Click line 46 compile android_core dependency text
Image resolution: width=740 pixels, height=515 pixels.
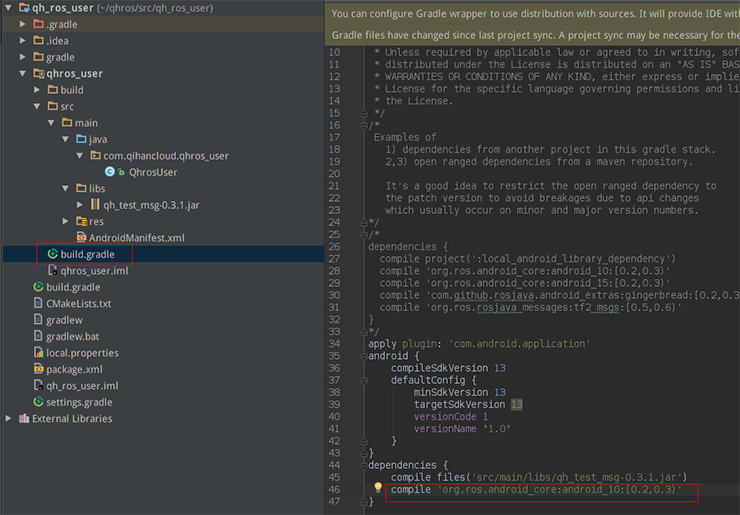pyautogui.click(x=536, y=490)
